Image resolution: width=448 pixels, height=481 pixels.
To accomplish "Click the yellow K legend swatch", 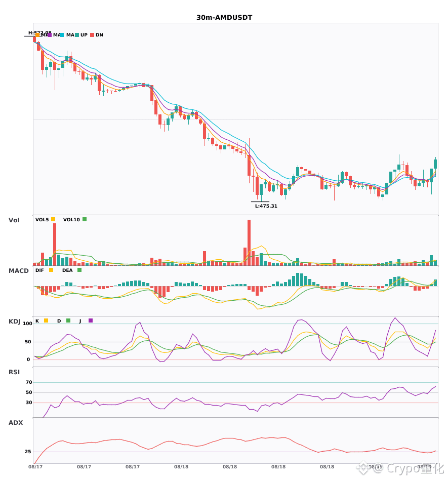I will click(x=46, y=320).
